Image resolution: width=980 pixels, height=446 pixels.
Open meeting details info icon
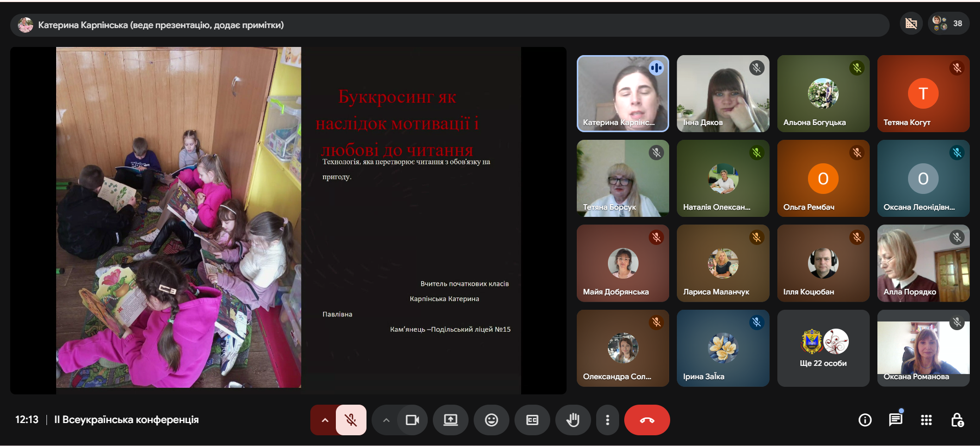865,420
